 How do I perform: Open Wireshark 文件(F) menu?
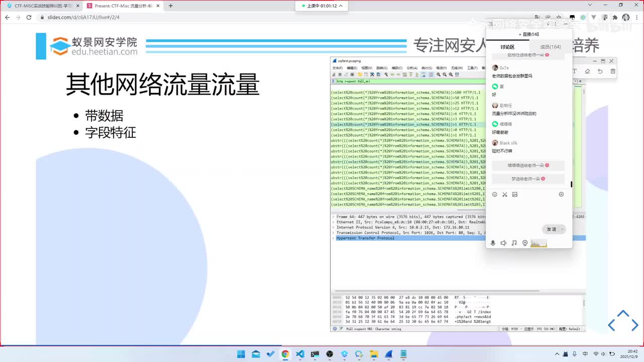point(337,68)
